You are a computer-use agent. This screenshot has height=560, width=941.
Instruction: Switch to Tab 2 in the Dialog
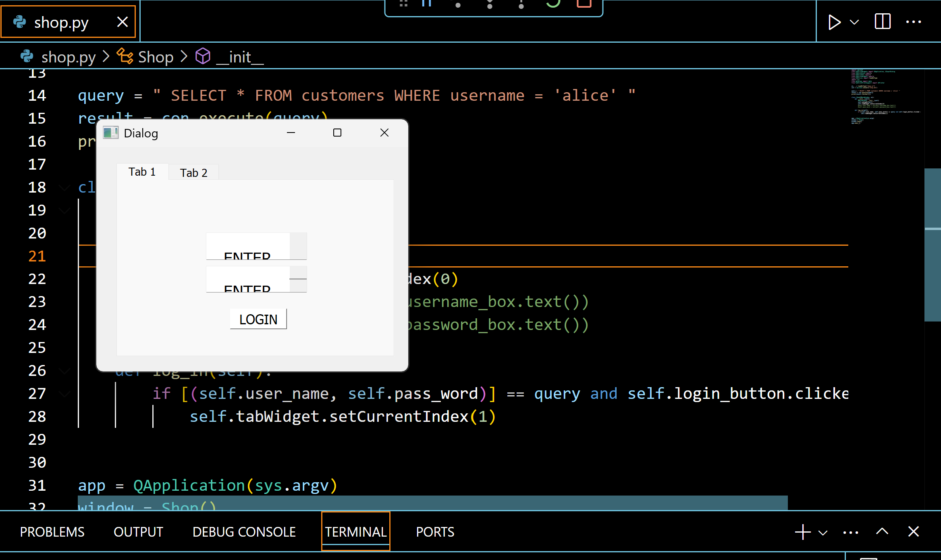193,173
